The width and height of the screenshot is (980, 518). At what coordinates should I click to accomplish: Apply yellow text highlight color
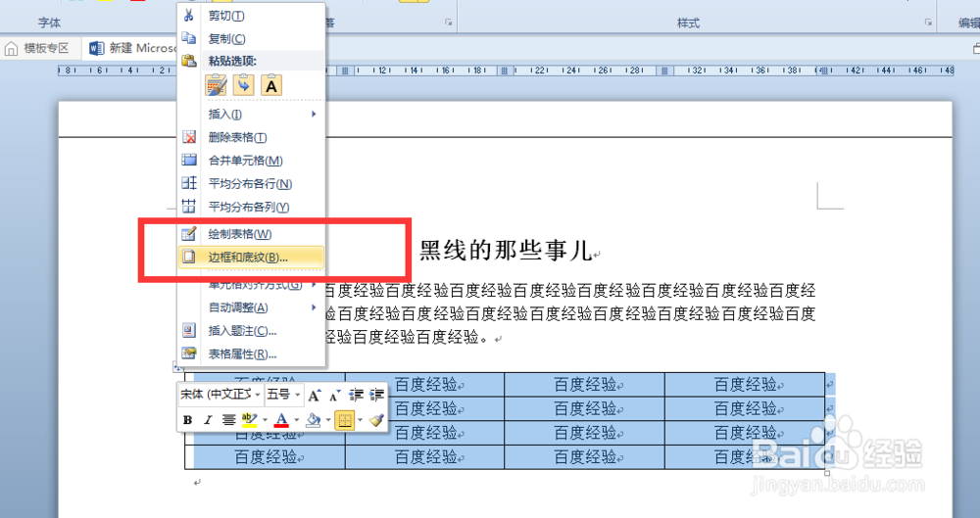coord(249,420)
